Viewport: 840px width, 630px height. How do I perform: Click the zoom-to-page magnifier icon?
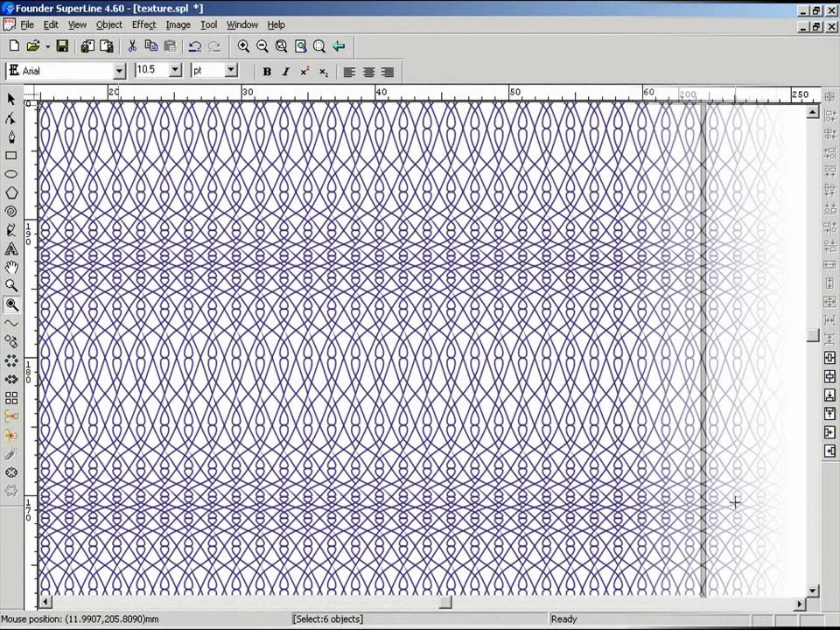[x=300, y=46]
